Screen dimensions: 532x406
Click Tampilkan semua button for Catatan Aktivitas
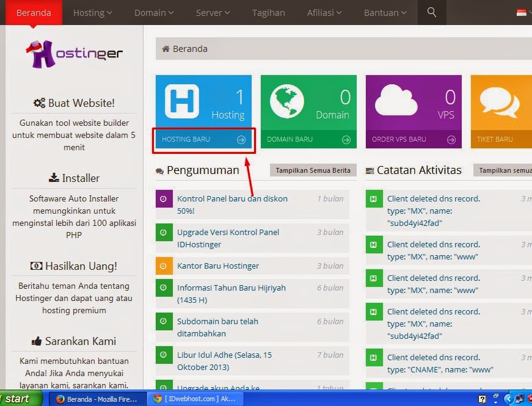point(503,170)
